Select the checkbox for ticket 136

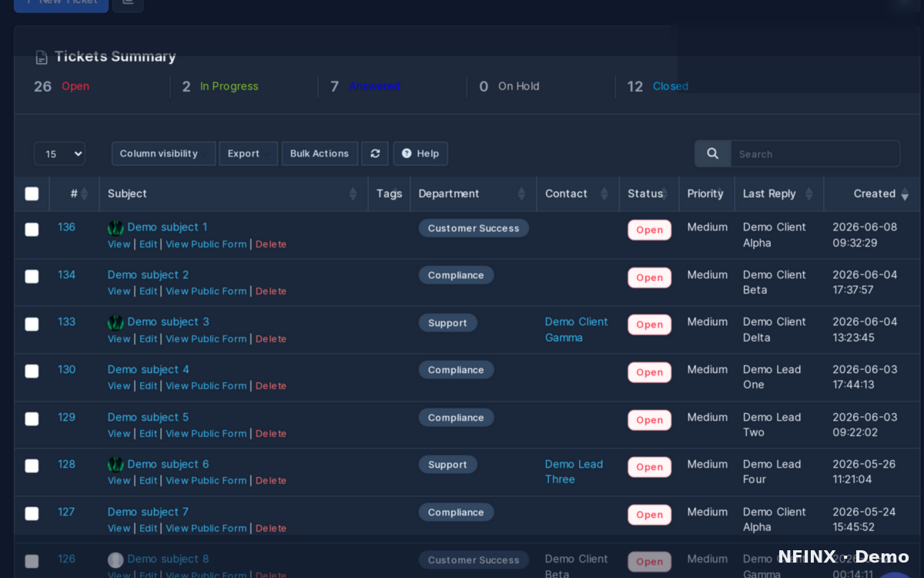(x=32, y=229)
